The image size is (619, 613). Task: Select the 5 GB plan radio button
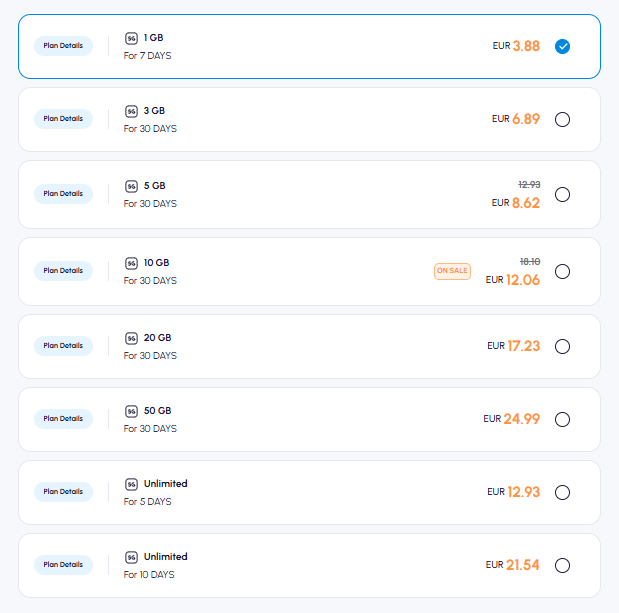[x=562, y=194]
